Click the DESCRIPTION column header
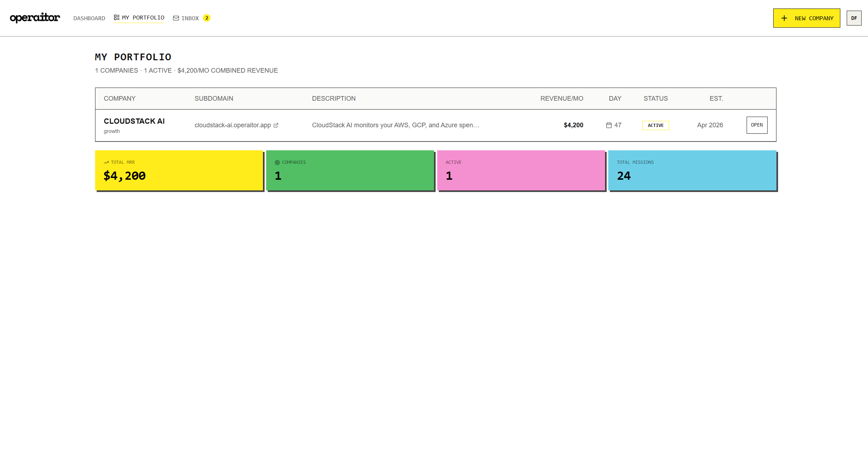This screenshot has width=868, height=463. pyautogui.click(x=334, y=99)
